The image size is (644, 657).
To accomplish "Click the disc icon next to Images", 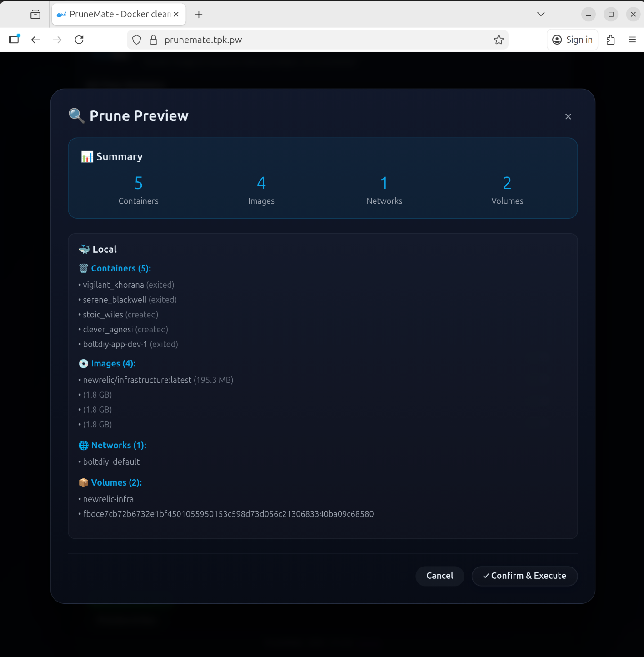I will pos(84,364).
